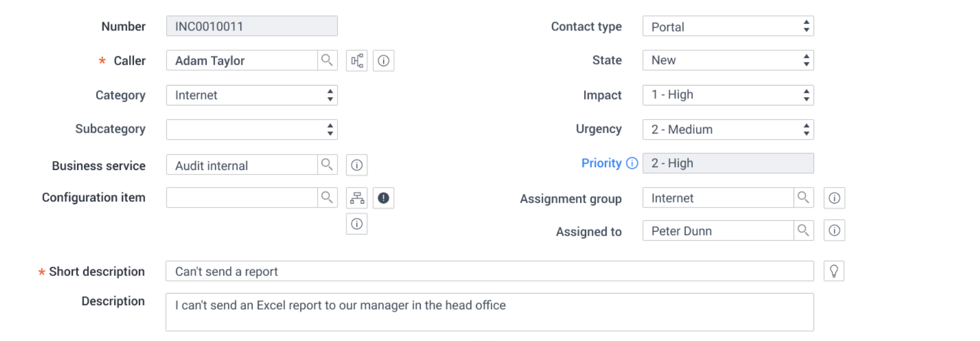Click the Priority info circle icon
Image resolution: width=980 pixels, height=341 pixels.
pyautogui.click(x=633, y=163)
